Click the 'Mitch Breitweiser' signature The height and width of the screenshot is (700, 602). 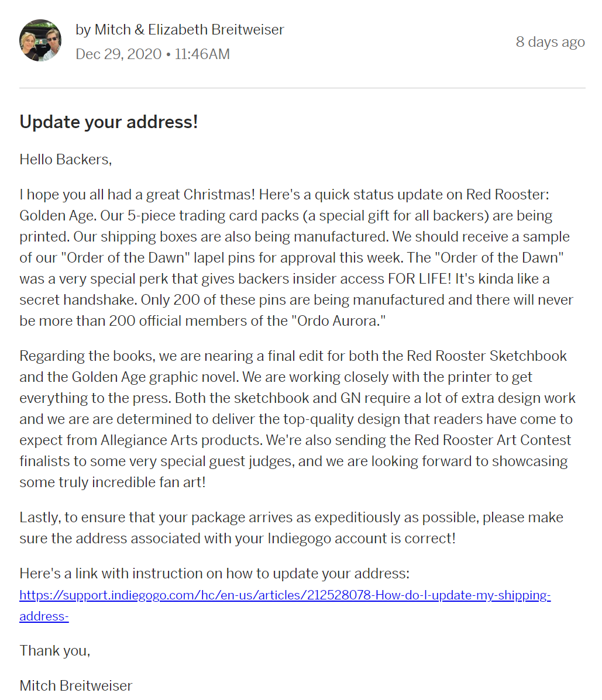(76, 686)
